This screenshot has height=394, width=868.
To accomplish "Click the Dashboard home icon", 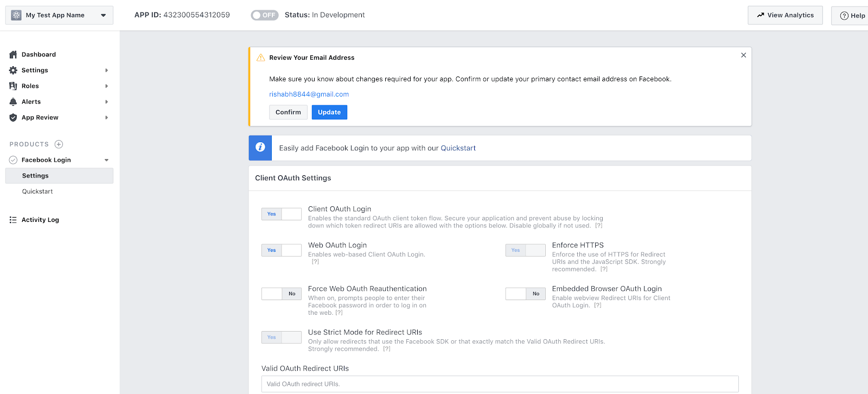I will coord(13,54).
